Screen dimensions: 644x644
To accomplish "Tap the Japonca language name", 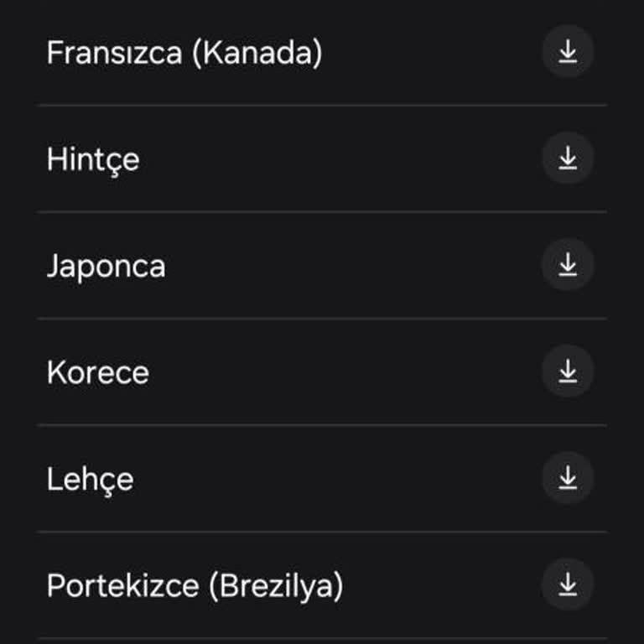I will click(106, 266).
